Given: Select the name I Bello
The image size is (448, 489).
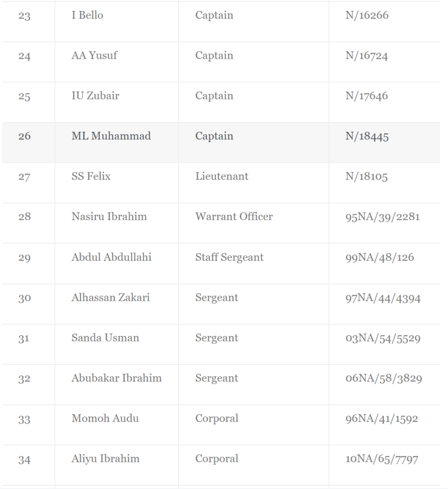Looking at the screenshot, I should 87,15.
